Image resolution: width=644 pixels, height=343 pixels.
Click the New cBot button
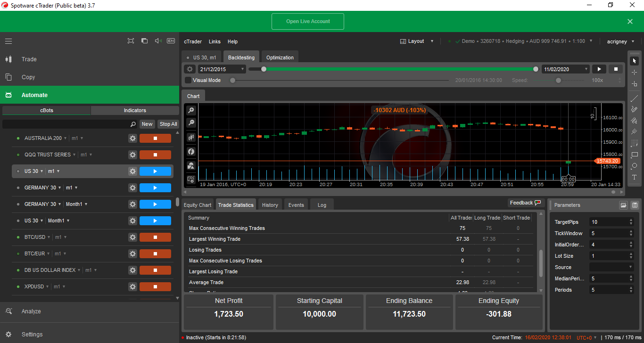[x=147, y=124]
